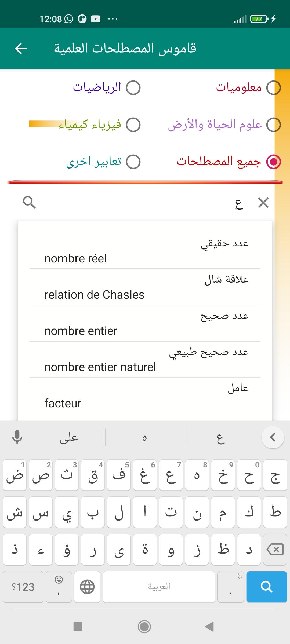
Task: Tap the emoji smiley key
Action: pyautogui.click(x=59, y=587)
